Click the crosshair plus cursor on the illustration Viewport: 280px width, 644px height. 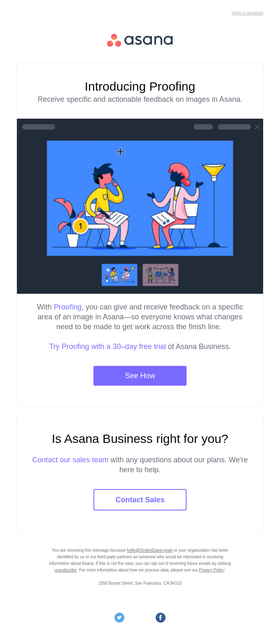point(120,152)
